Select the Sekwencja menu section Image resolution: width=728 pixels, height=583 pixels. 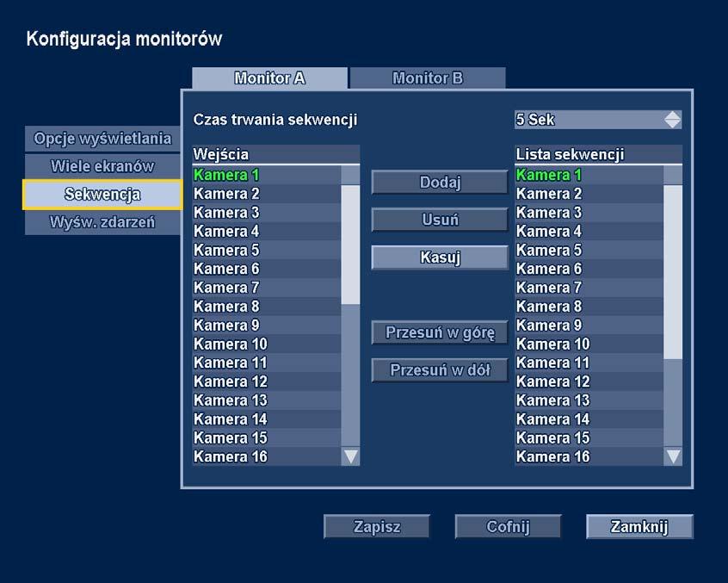click(x=102, y=194)
